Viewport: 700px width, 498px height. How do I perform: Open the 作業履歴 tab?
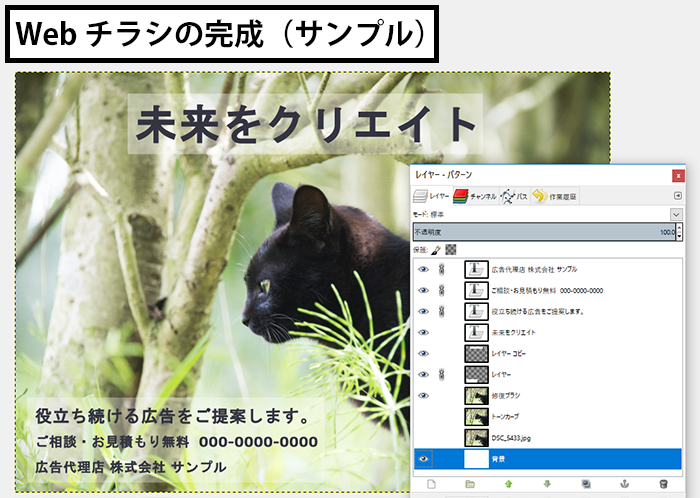click(x=555, y=196)
